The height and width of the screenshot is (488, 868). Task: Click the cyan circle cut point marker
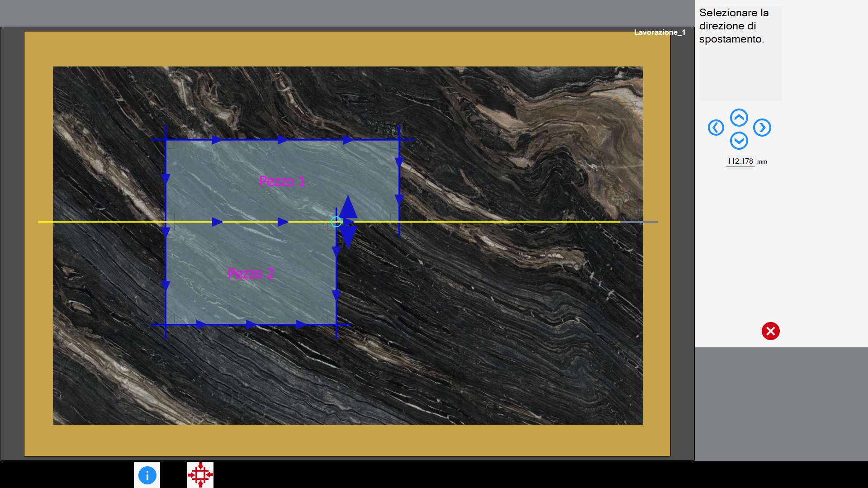coord(336,222)
